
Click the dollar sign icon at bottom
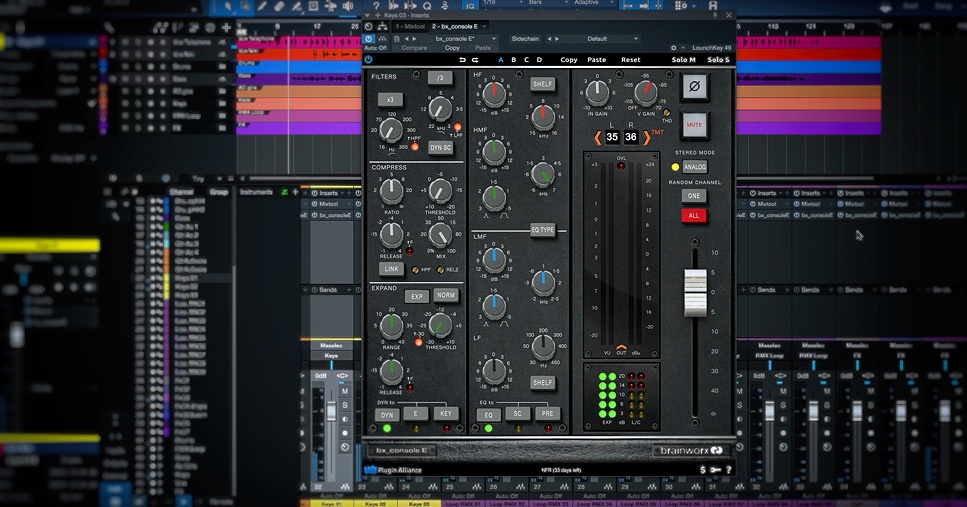[703, 470]
